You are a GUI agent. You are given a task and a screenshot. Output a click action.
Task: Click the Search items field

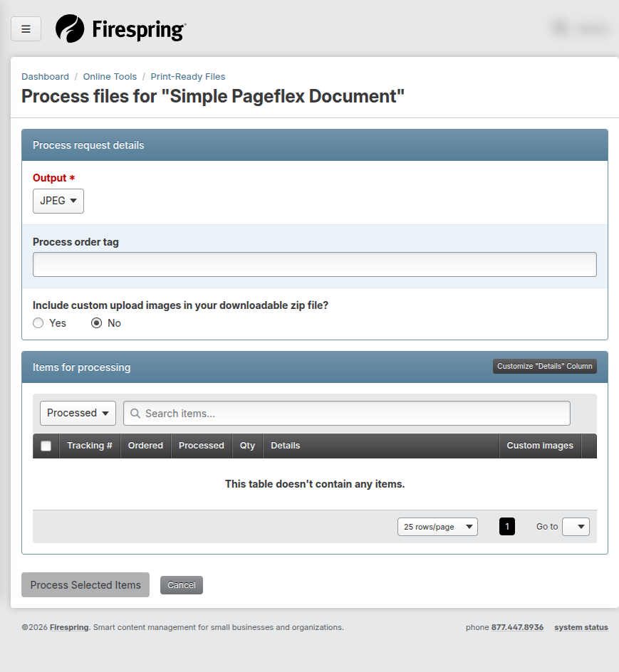point(347,413)
